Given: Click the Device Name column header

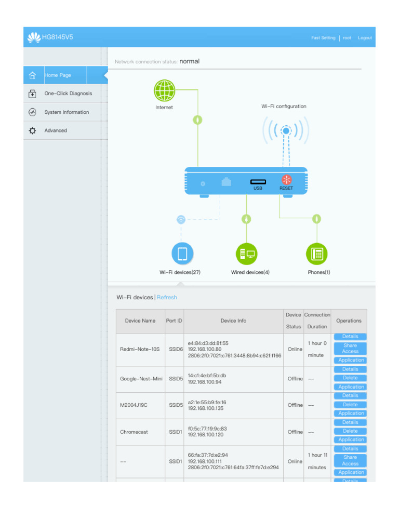Looking at the screenshot, I should 140,321.
